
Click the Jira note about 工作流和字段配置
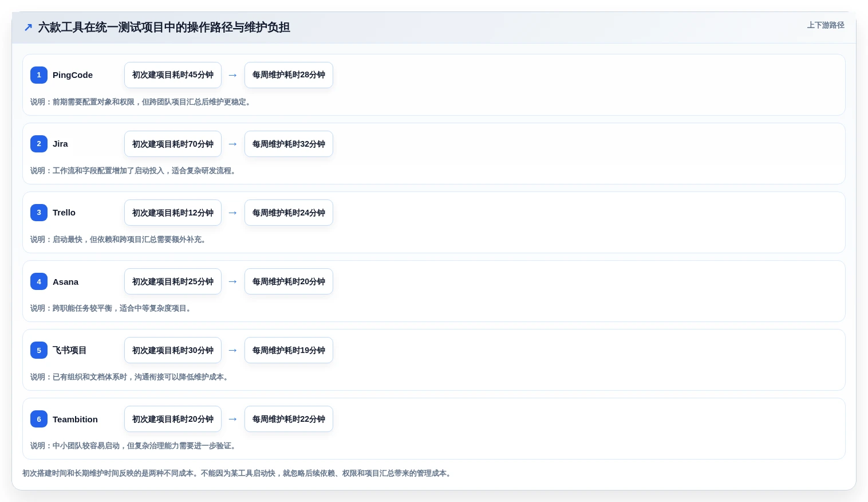point(135,171)
